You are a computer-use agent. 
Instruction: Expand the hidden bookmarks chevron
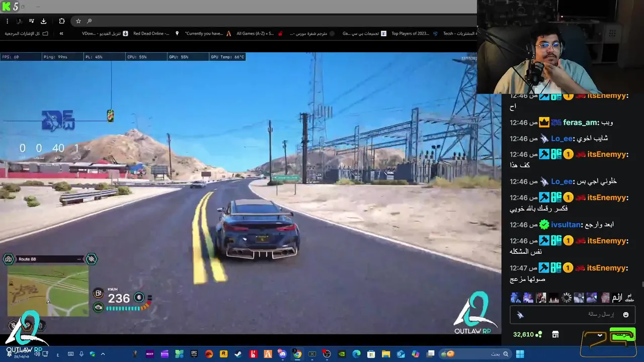[61, 34]
